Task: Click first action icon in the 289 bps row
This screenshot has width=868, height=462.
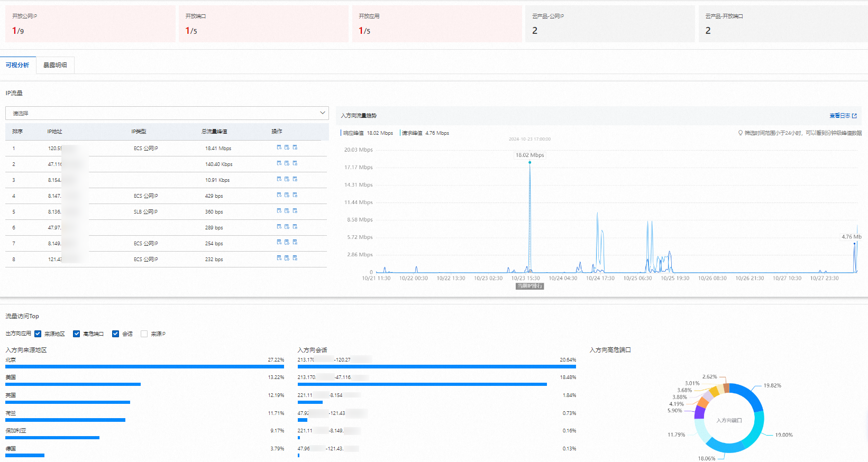Action: [279, 227]
